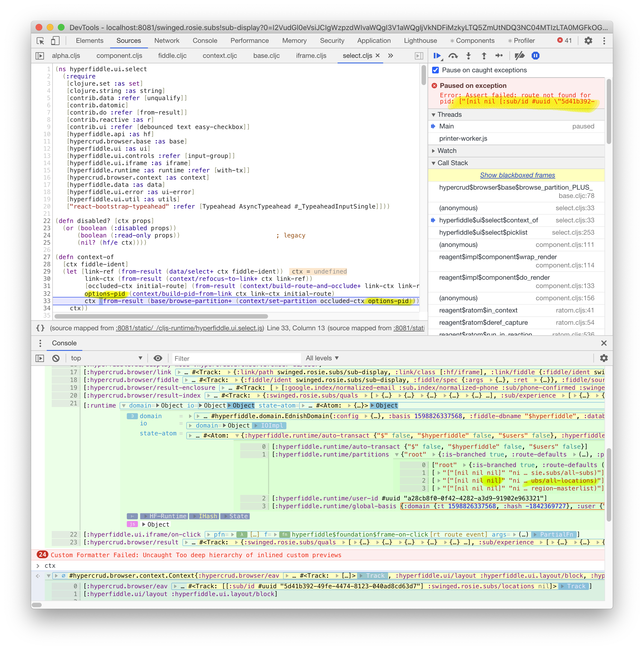Collapse the Threads section

click(449, 114)
